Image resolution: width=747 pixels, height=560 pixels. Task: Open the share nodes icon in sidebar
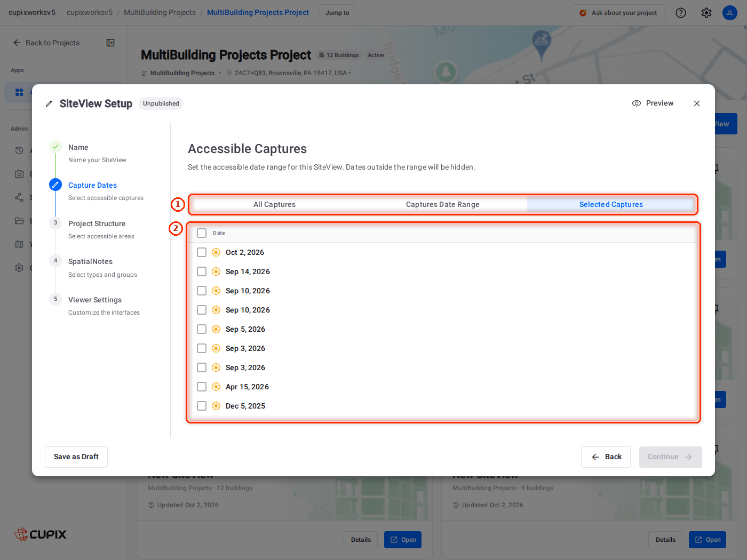[19, 197]
